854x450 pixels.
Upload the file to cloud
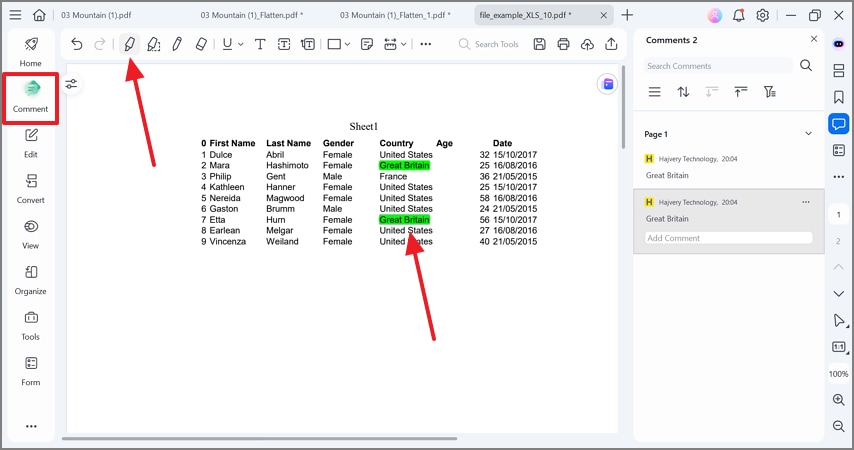coord(587,44)
